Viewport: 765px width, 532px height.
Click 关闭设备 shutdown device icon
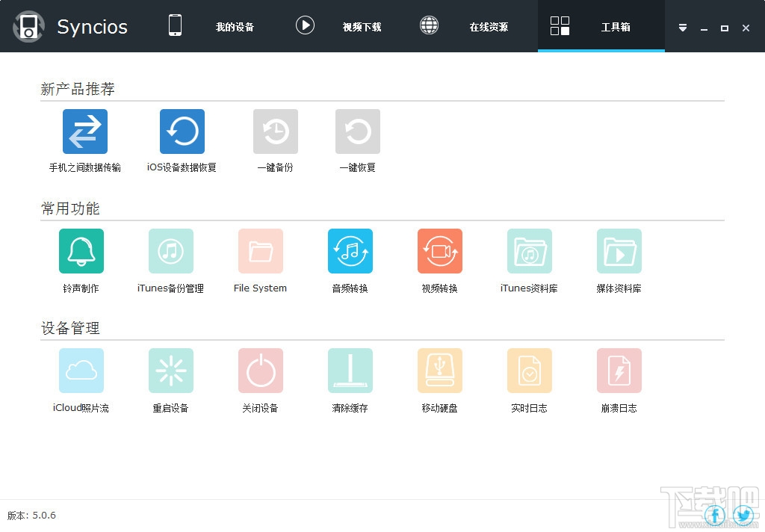coord(261,371)
